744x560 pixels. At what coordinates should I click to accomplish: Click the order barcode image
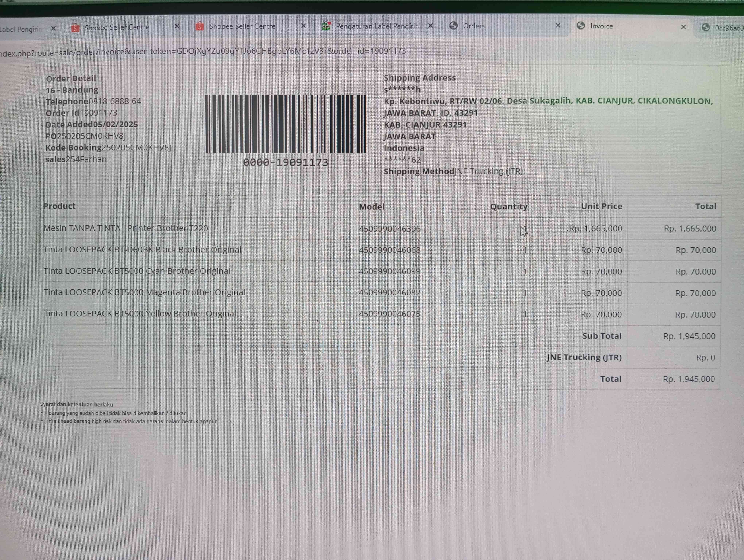[285, 124]
